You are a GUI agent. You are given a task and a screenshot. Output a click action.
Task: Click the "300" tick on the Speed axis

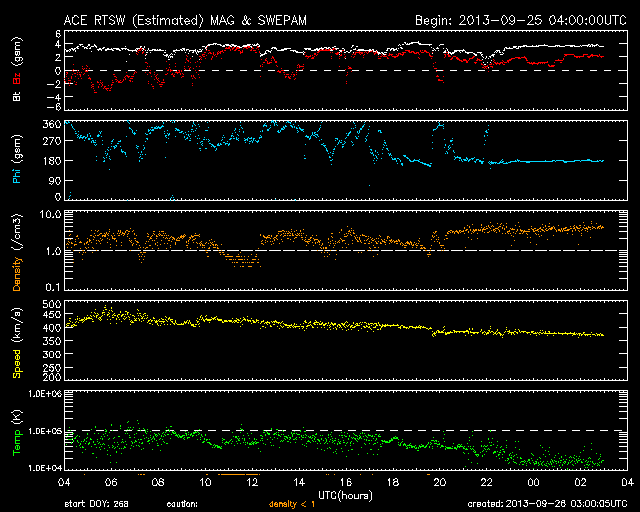[x=52, y=354]
